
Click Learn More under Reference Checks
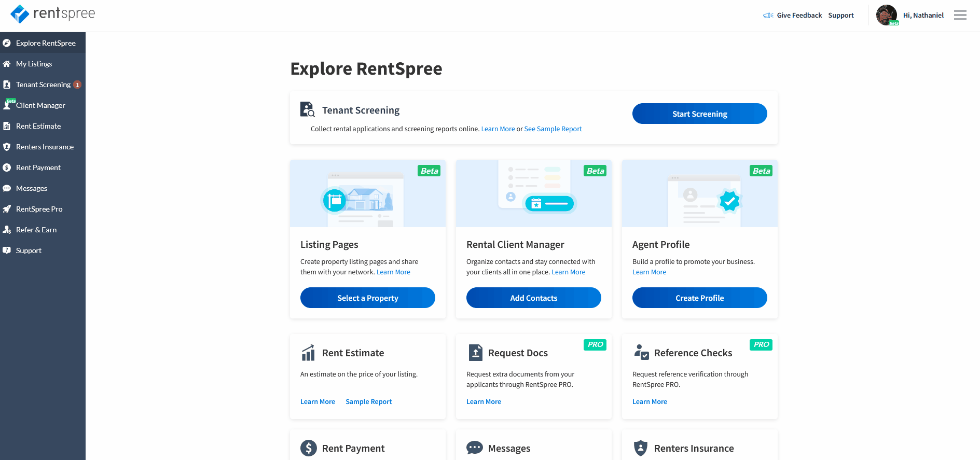tap(650, 401)
